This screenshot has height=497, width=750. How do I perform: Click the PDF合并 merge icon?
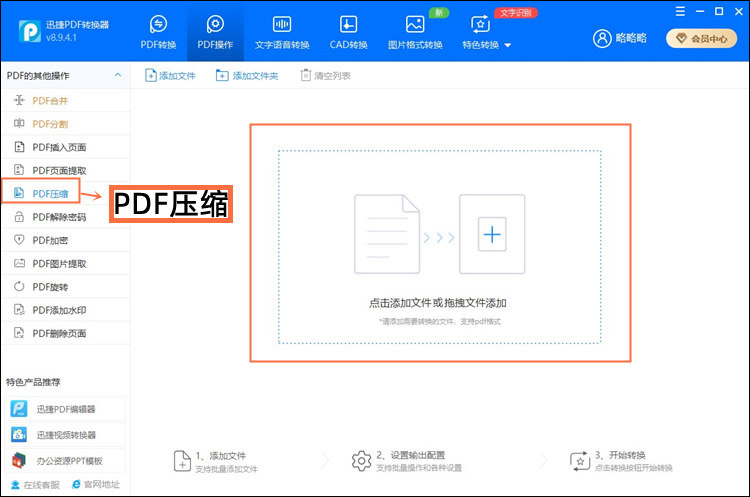pos(19,100)
